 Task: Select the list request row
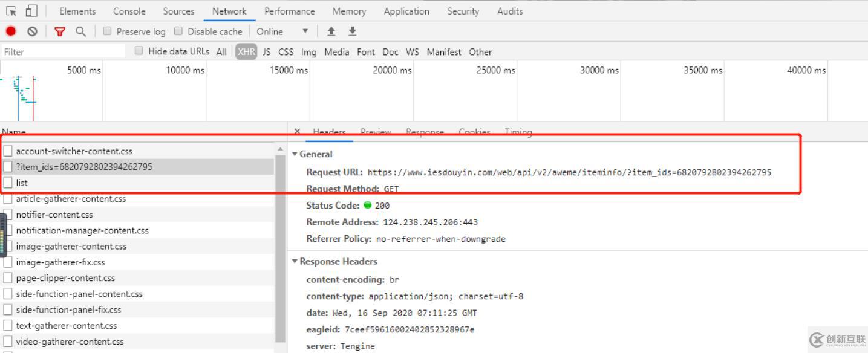tap(138, 183)
